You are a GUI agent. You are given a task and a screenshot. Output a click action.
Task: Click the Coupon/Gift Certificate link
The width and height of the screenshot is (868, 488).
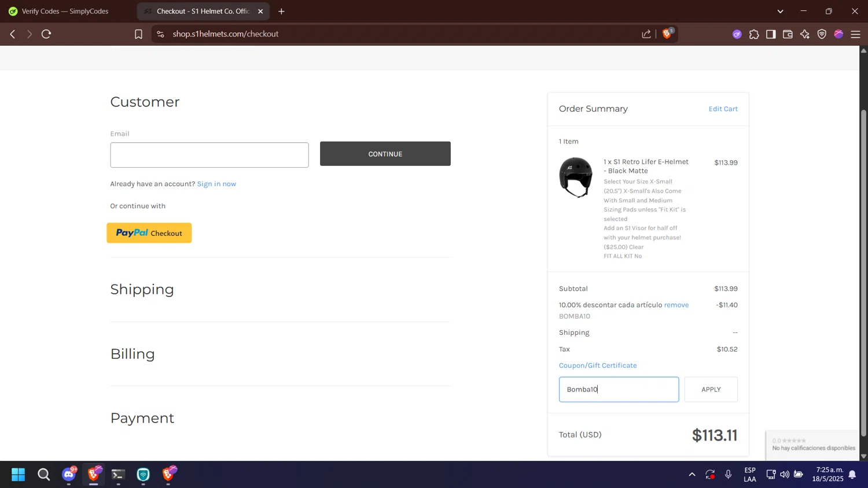pyautogui.click(x=598, y=365)
